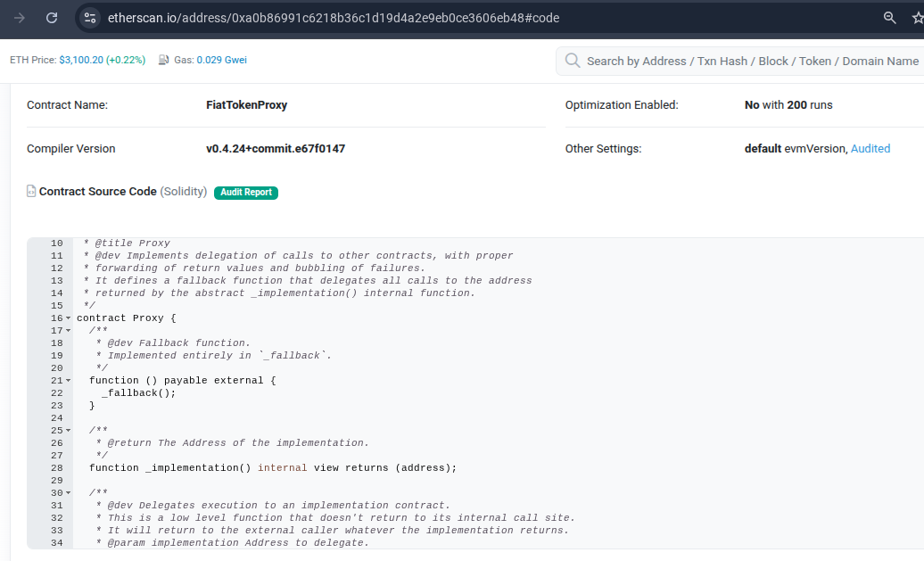Click 'function () payable external {' line
Screen dimensions: 924x561
pyautogui.click(x=183, y=381)
